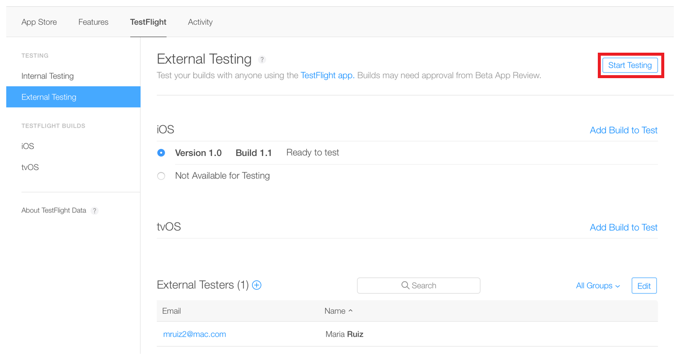Screen dimensions: 680x360
Task: Click the Start Testing button
Action: pos(630,65)
